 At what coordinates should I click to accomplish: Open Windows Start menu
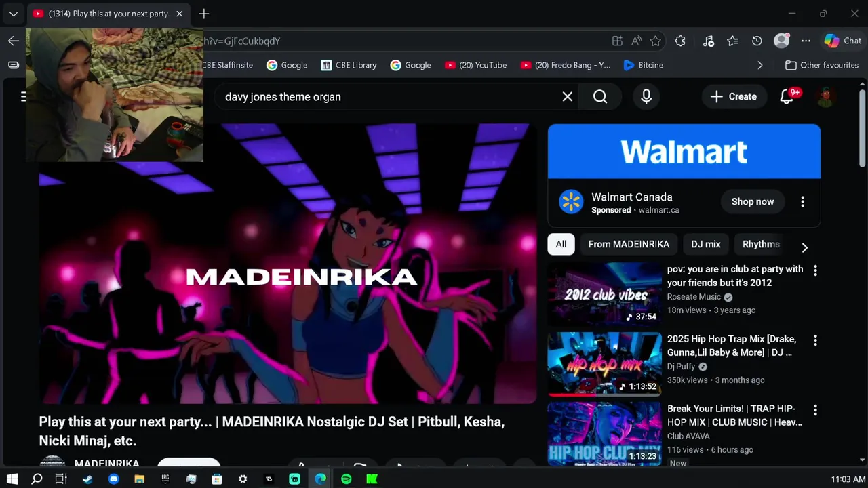pyautogui.click(x=12, y=479)
